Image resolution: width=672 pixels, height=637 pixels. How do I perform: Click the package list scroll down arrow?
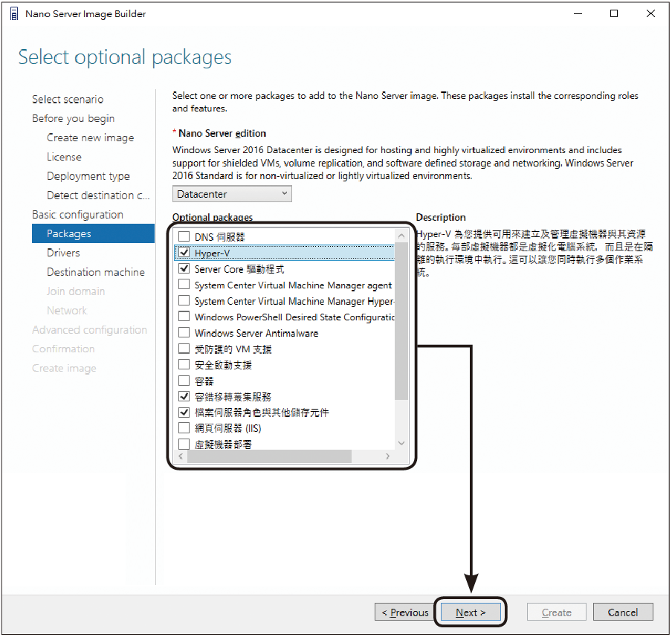tap(401, 443)
